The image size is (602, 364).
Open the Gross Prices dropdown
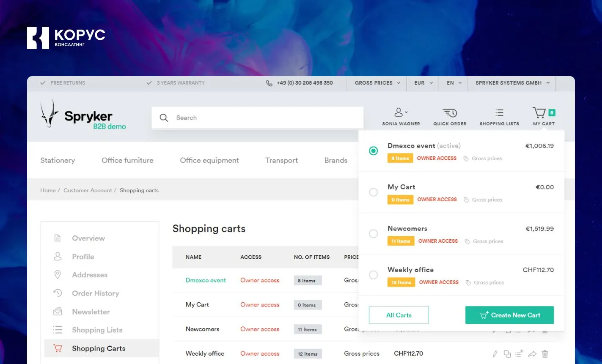tap(377, 83)
